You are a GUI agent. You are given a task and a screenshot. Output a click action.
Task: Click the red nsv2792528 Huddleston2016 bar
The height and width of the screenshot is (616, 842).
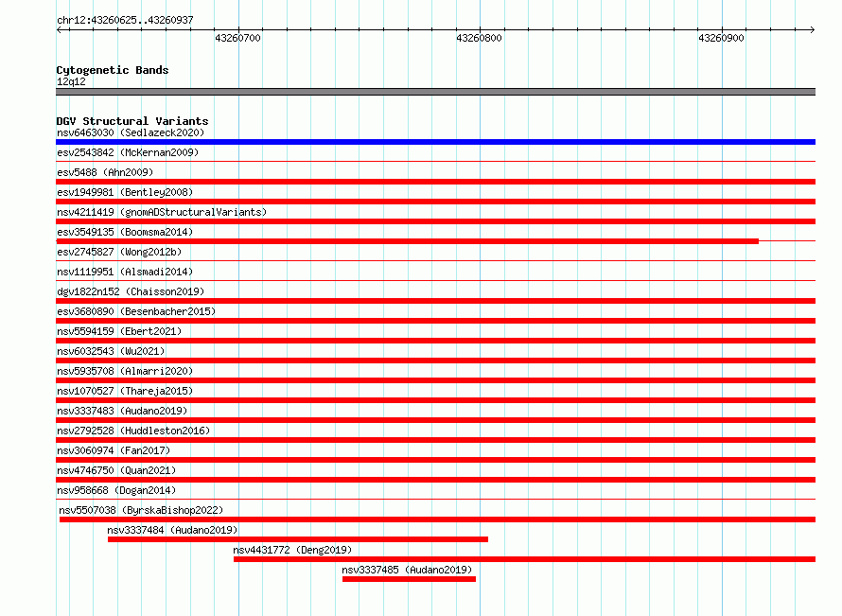click(x=435, y=440)
